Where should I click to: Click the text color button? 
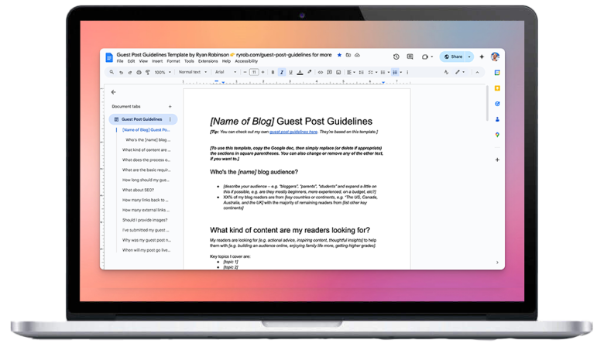click(x=299, y=72)
